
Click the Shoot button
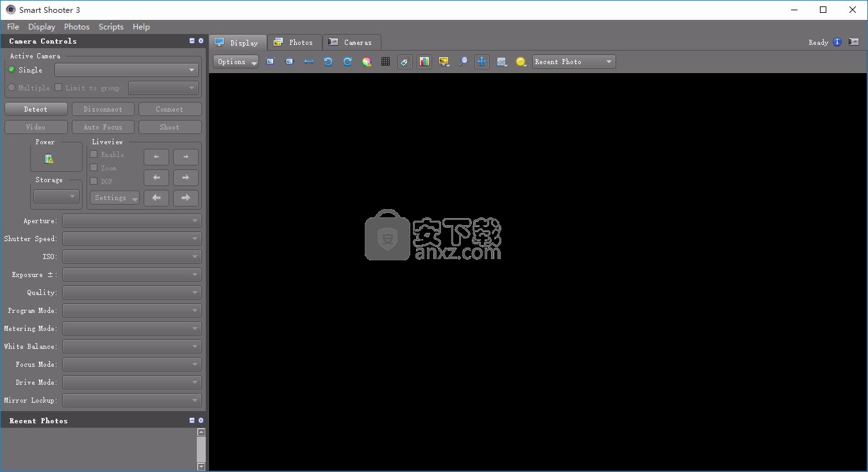[170, 127]
